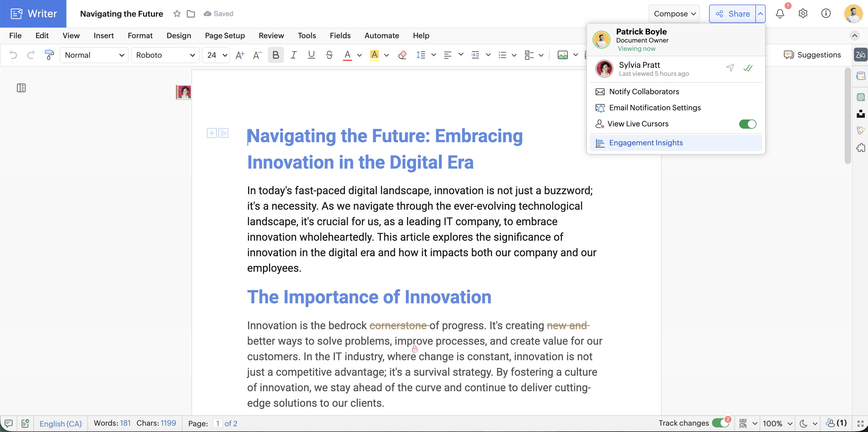This screenshot has width=868, height=432.
Task: Open comments icon in status bar
Action: 9,423
